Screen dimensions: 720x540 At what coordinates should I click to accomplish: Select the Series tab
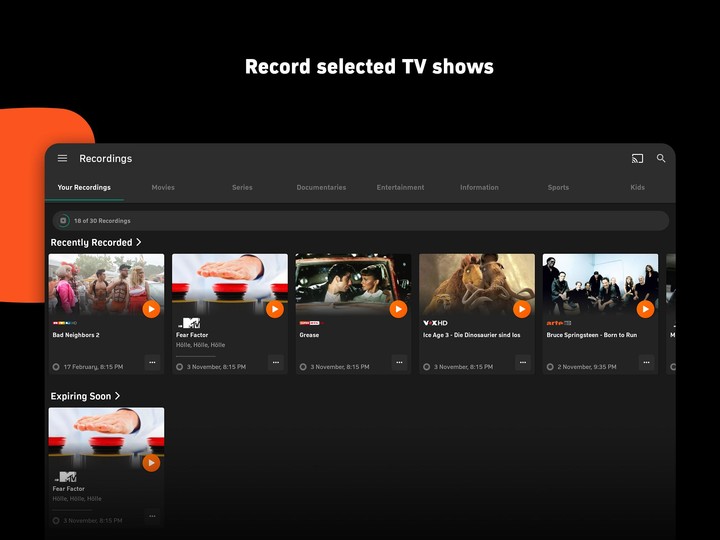(242, 187)
